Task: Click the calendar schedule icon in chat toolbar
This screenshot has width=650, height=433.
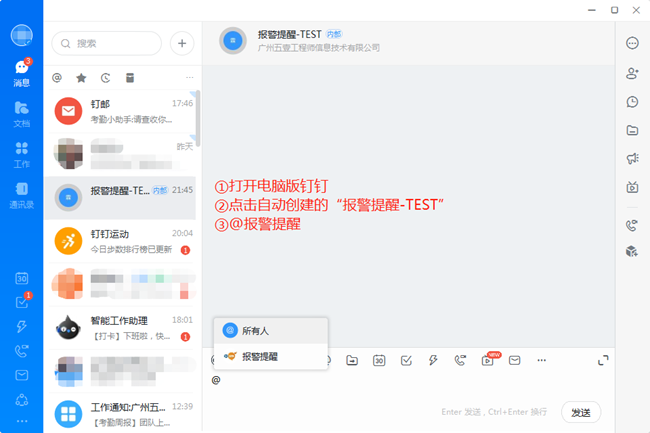Action: [x=379, y=360]
